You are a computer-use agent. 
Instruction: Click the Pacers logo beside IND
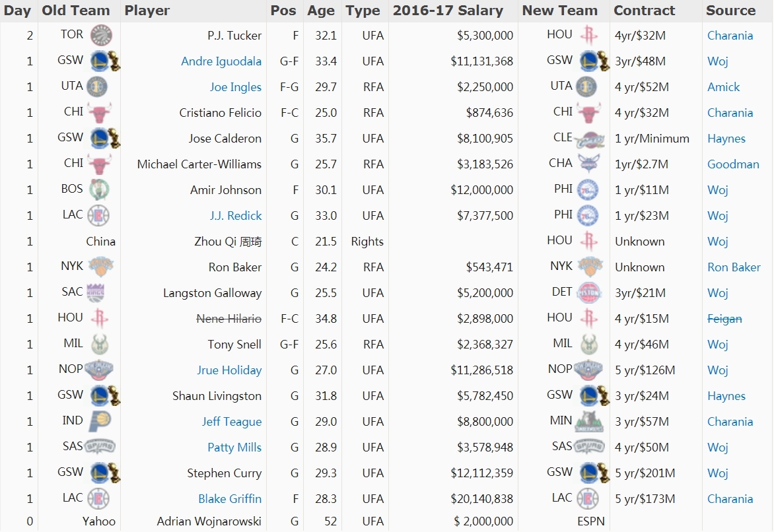click(x=100, y=421)
